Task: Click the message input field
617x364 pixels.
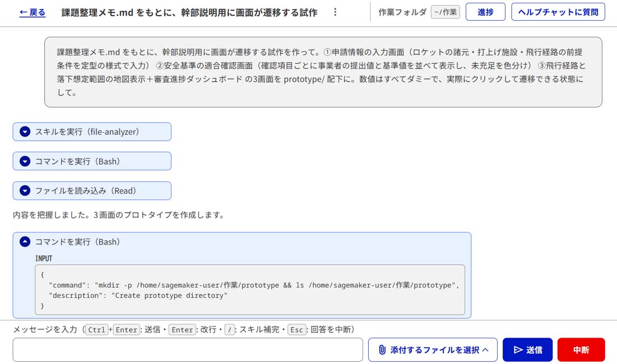Action: [x=188, y=350]
